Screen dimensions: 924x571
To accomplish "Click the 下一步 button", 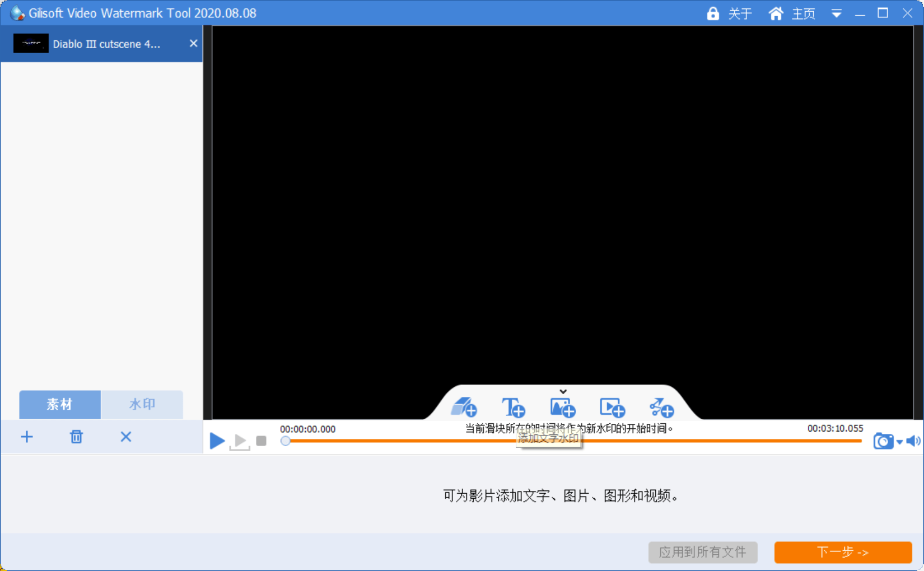I will [842, 553].
